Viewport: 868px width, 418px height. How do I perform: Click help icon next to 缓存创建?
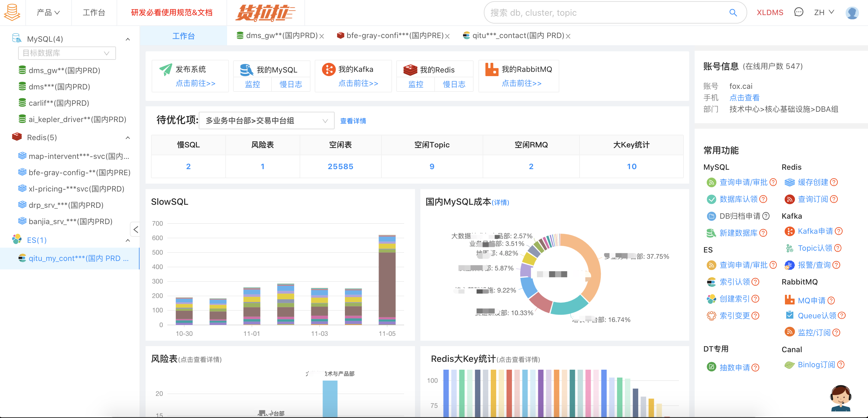pyautogui.click(x=834, y=182)
